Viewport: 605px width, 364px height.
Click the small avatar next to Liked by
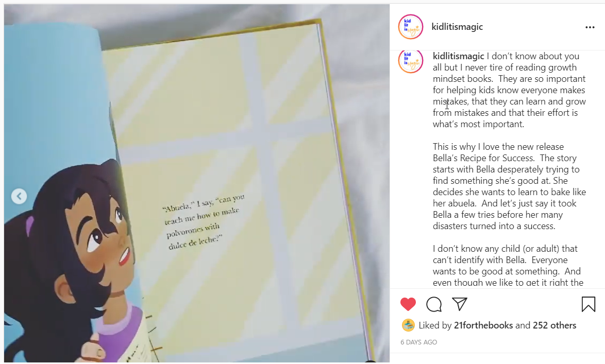point(408,325)
